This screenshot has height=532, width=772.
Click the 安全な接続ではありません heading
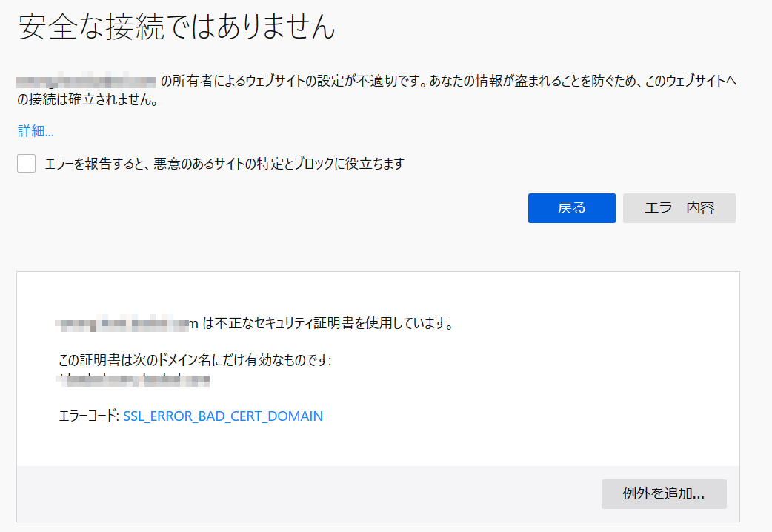coord(177,27)
